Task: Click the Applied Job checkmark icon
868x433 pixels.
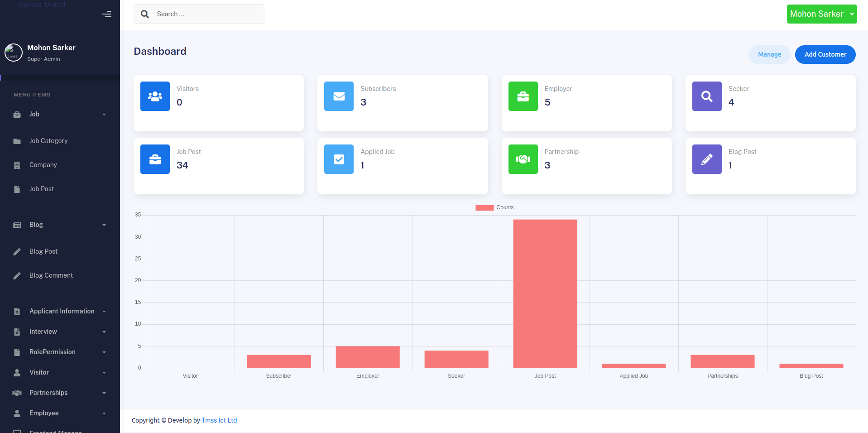Action: tap(339, 159)
